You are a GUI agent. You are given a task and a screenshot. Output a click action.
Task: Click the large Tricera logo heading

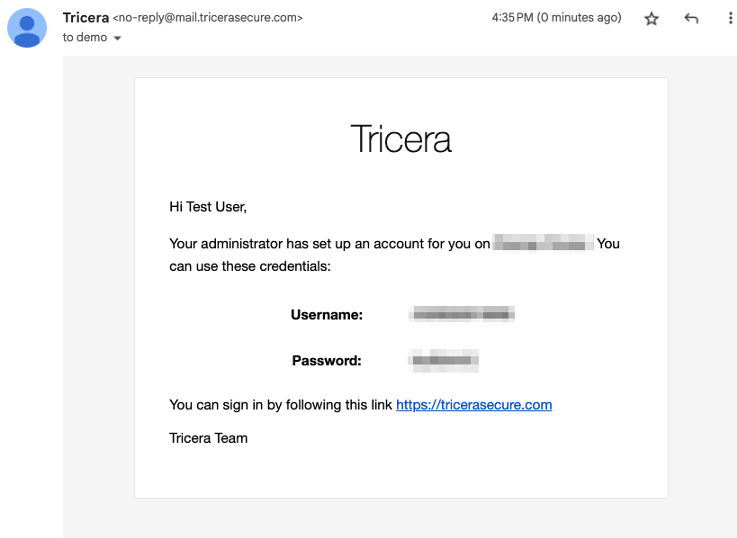pyautogui.click(x=401, y=139)
